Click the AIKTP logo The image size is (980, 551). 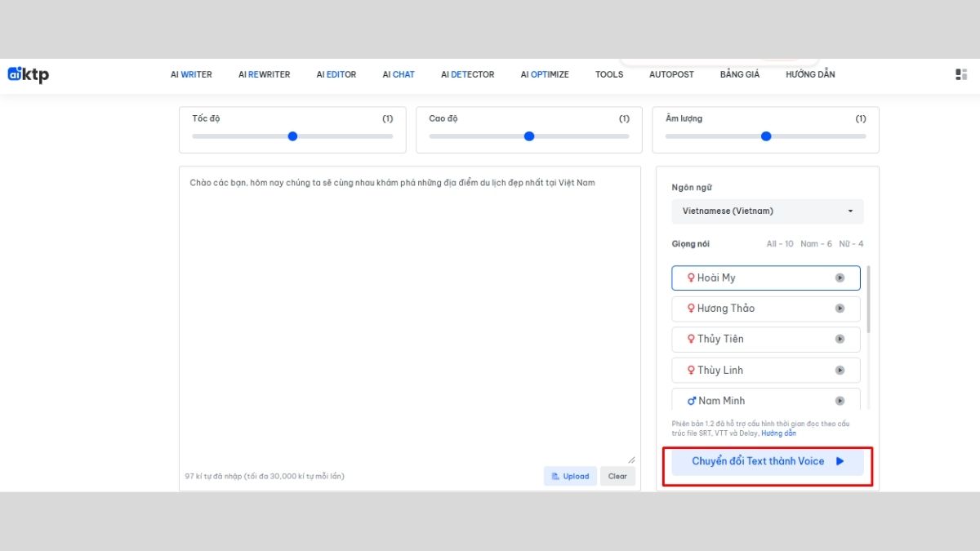pos(29,74)
